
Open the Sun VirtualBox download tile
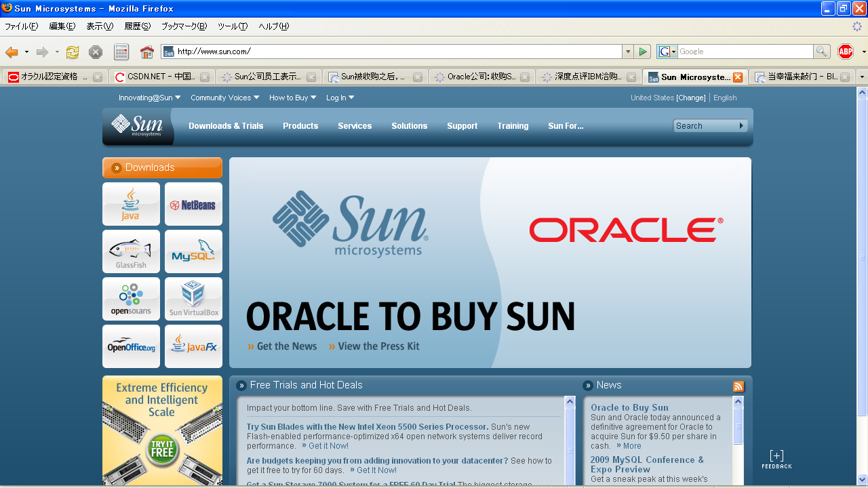pos(193,299)
